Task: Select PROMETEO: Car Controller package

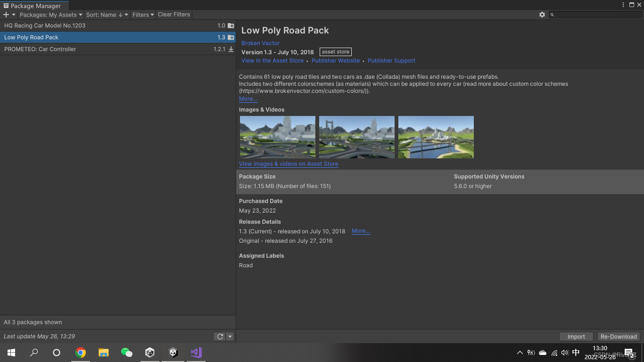Action: click(x=118, y=49)
